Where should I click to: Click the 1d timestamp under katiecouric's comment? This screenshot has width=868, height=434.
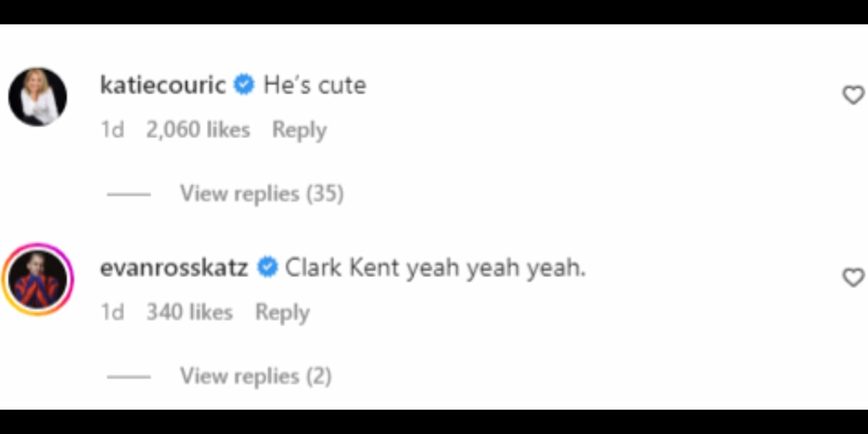tap(112, 130)
